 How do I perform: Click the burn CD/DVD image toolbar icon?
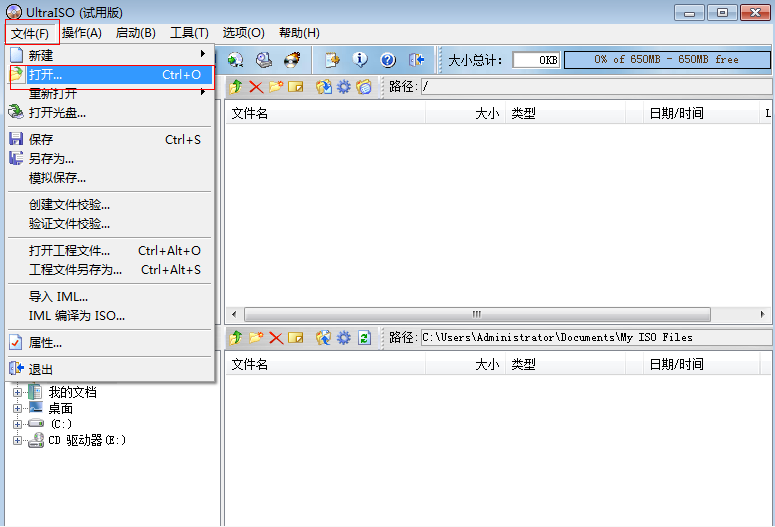[x=292, y=60]
